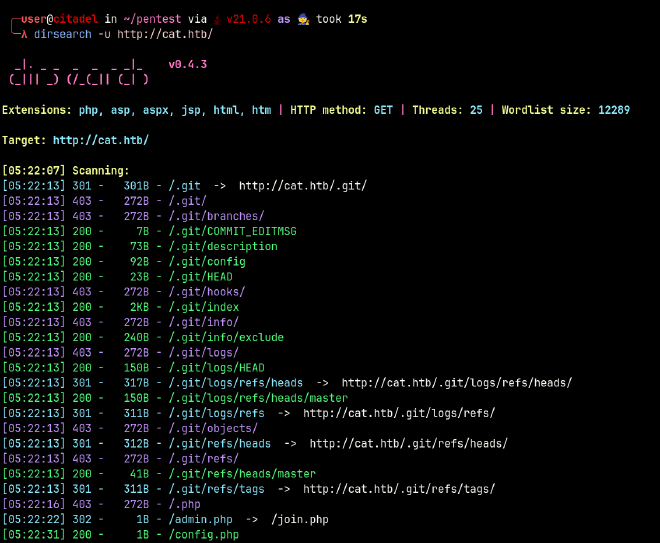
Task: Select the /admin.php result path
Action: click(x=200, y=519)
